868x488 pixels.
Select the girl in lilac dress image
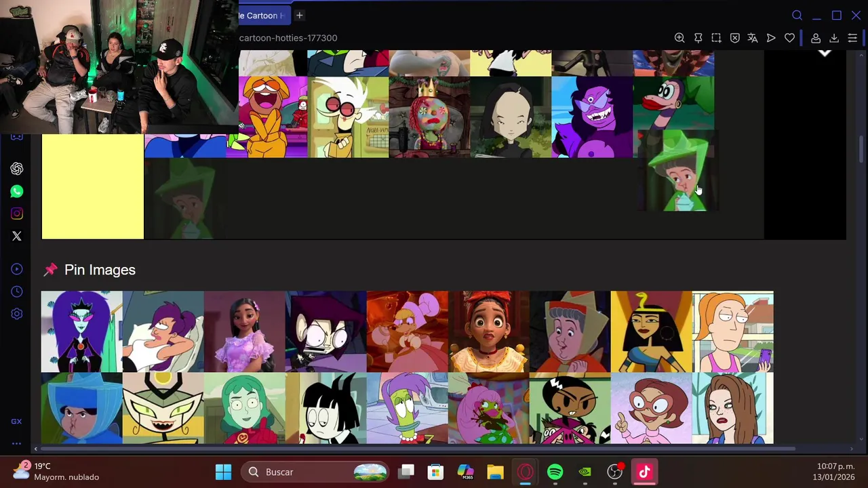244,332
